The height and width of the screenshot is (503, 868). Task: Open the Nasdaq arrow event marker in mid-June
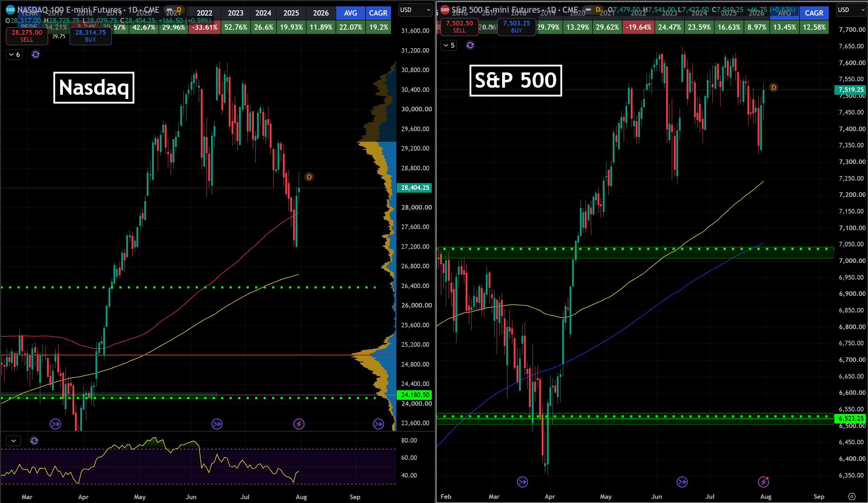click(x=217, y=424)
